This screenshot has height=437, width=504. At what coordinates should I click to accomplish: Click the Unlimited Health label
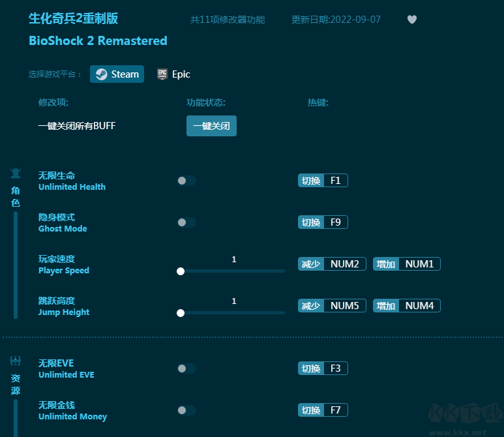[x=72, y=187]
